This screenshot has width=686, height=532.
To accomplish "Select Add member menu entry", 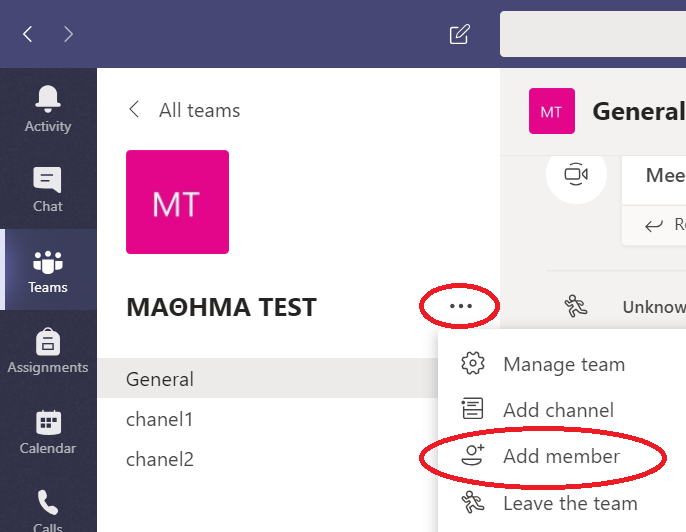I will pos(562,456).
